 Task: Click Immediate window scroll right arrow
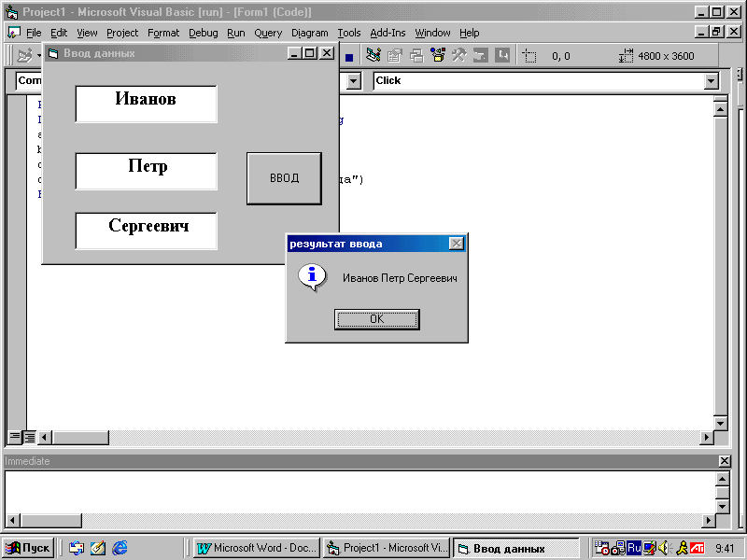tap(709, 521)
